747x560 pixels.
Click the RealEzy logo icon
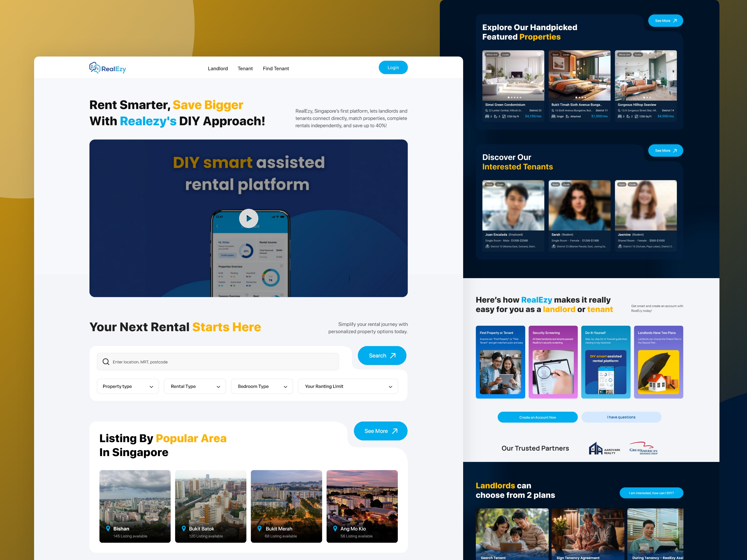[95, 68]
